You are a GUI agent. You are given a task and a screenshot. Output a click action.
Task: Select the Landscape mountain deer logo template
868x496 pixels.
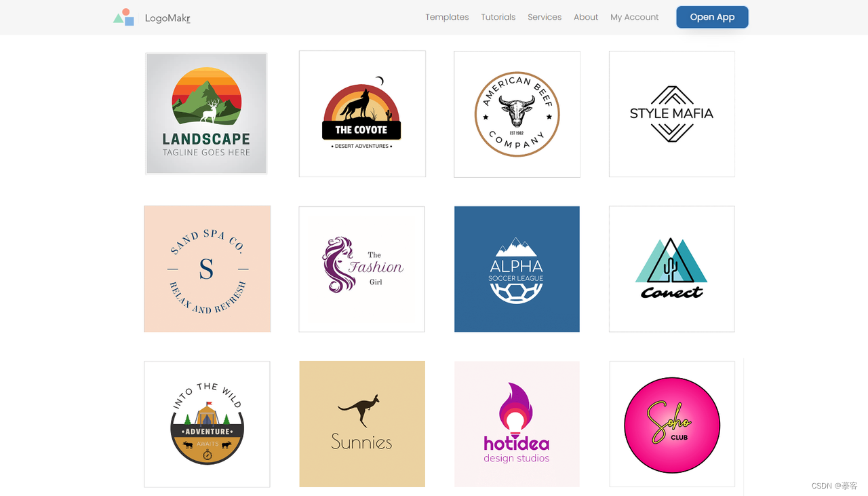pyautogui.click(x=206, y=113)
